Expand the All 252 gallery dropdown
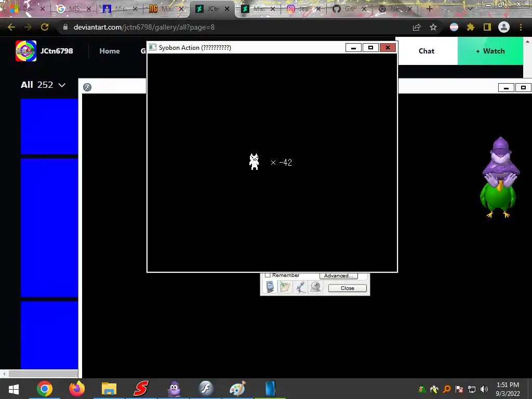 (x=43, y=85)
